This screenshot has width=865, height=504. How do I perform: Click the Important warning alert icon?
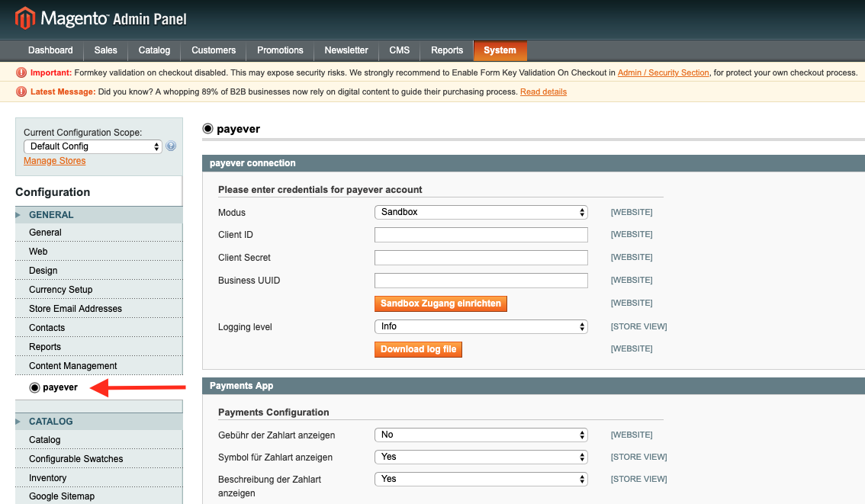(x=21, y=72)
